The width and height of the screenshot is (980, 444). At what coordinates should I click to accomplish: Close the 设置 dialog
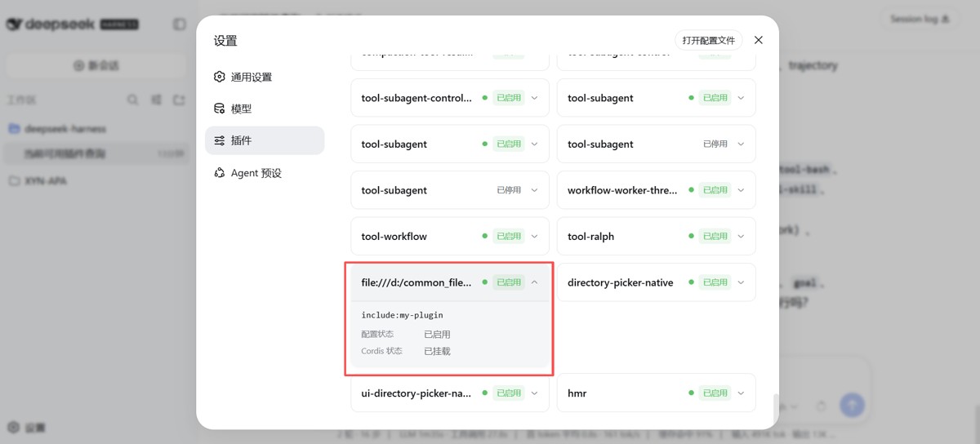click(x=759, y=40)
